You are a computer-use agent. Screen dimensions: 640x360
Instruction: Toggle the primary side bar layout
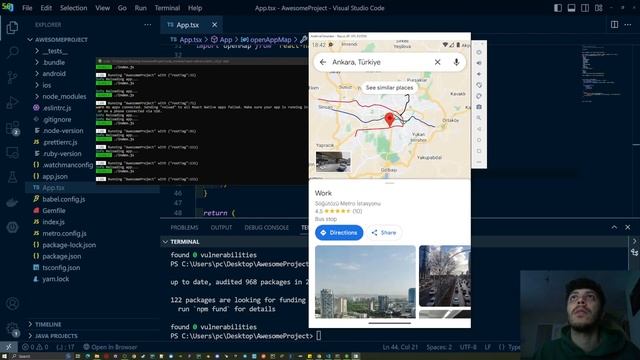[558, 8]
